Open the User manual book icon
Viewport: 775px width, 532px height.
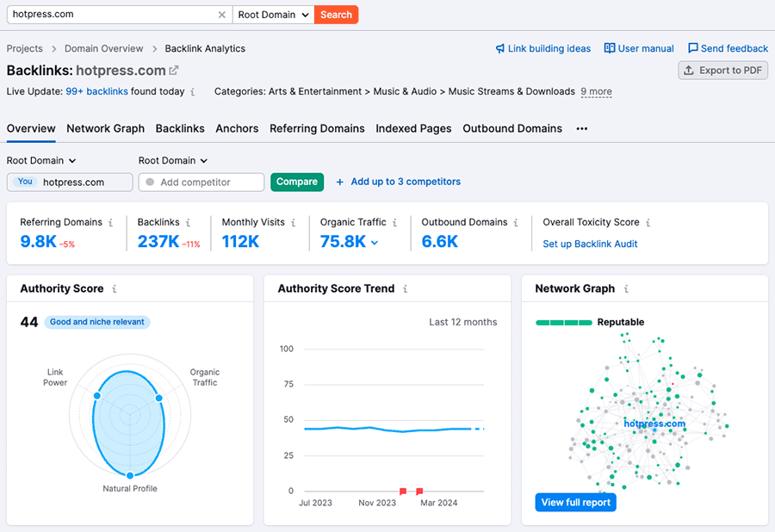tap(610, 48)
